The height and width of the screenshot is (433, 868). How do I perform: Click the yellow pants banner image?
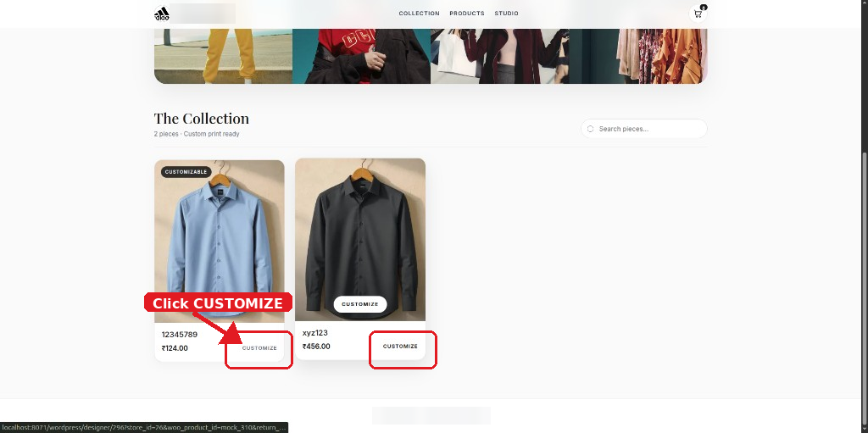(223, 56)
